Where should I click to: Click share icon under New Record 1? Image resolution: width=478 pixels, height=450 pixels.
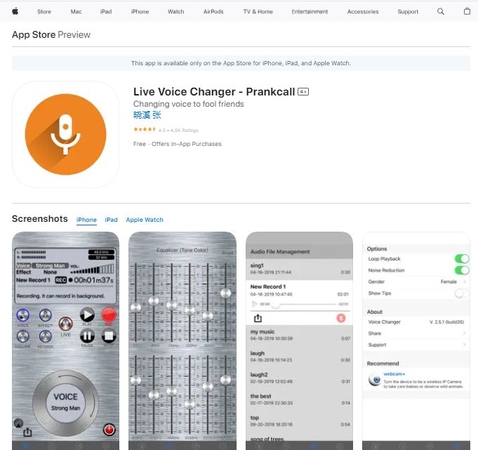pos(258,318)
